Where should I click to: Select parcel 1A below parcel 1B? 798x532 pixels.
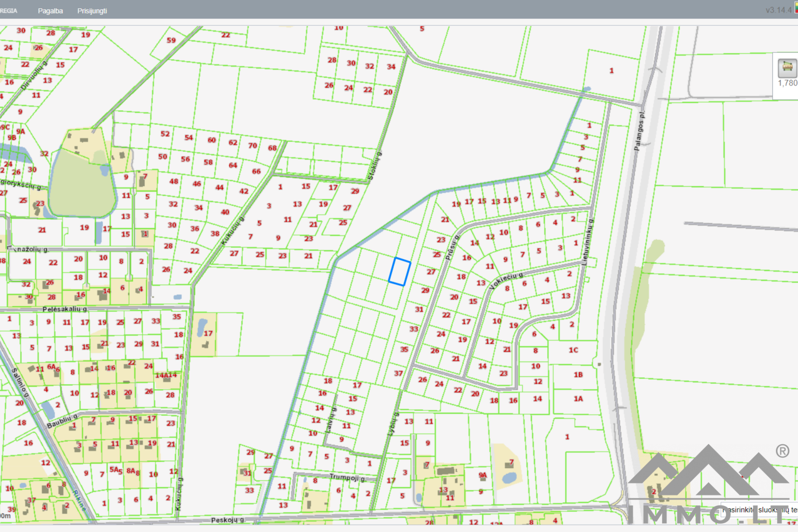578,399
